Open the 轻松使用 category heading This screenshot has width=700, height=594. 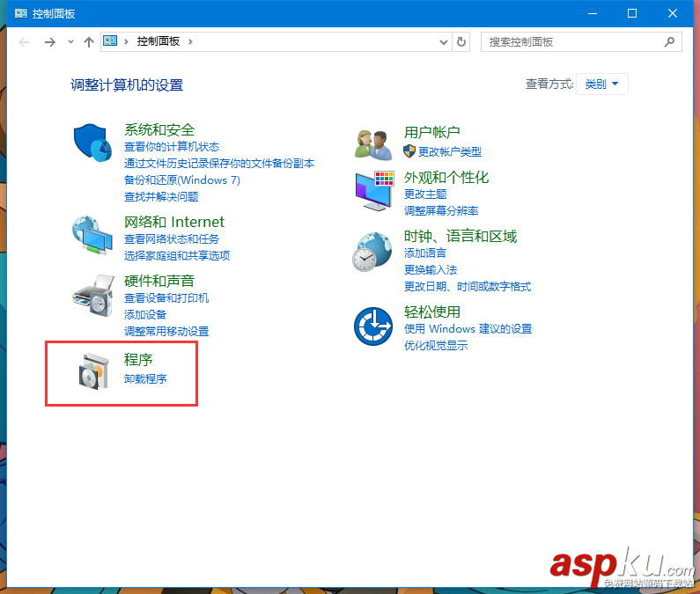point(432,312)
